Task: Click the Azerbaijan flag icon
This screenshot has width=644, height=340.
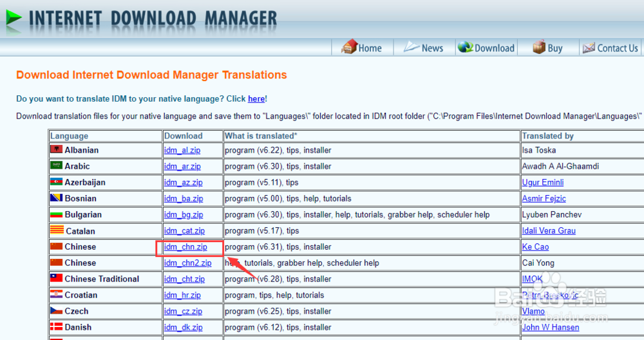Action: (x=56, y=182)
